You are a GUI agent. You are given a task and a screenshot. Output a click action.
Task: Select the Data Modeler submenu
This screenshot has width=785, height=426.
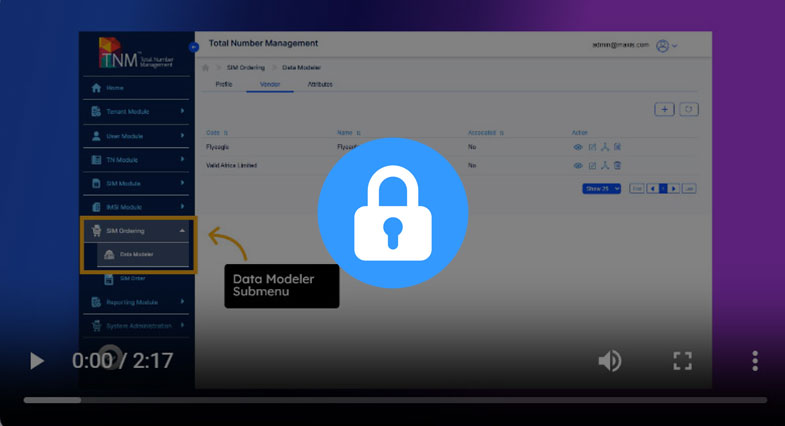[x=137, y=255]
